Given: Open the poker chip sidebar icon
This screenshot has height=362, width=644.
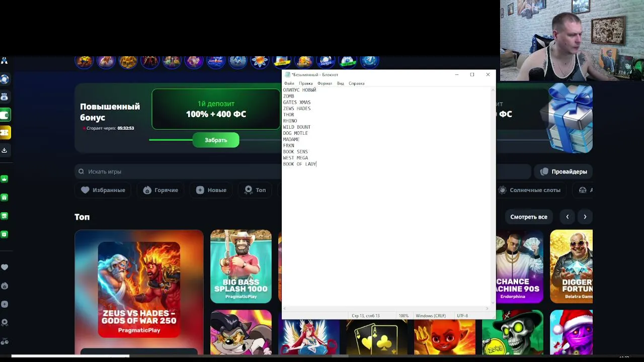Looking at the screenshot, I should point(5,79).
